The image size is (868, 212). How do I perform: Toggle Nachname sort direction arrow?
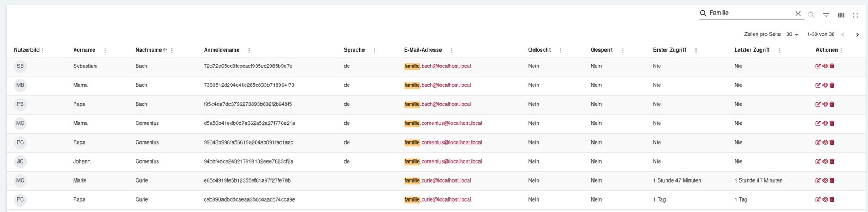(165, 50)
